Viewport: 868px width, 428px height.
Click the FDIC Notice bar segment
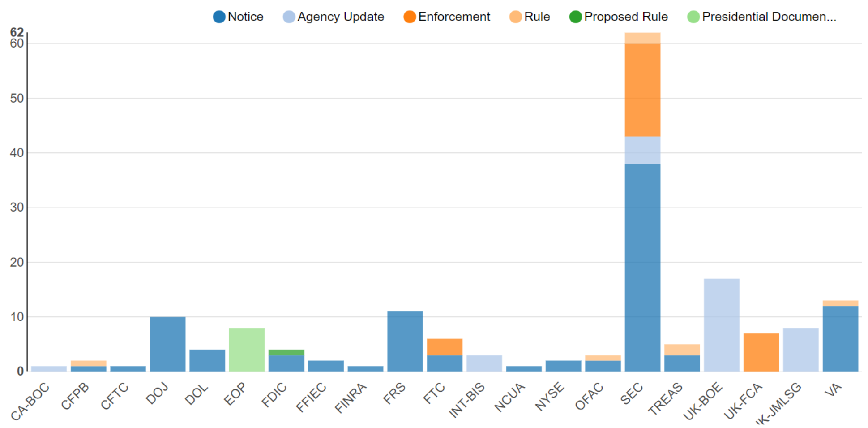click(x=286, y=363)
